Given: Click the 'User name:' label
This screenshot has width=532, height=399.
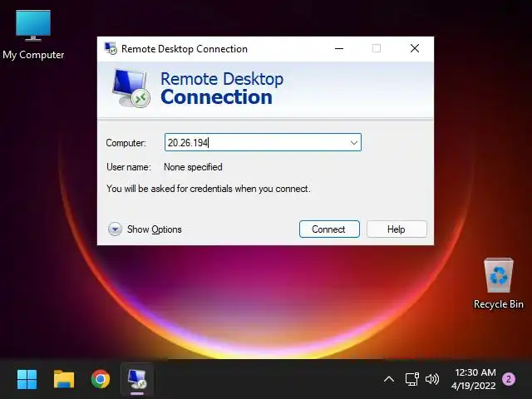Looking at the screenshot, I should [x=129, y=167].
